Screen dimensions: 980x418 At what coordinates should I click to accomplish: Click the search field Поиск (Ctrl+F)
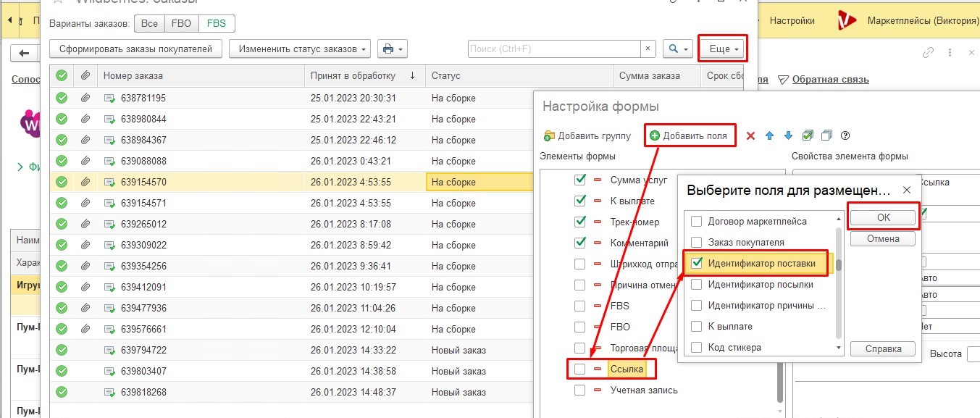click(x=555, y=49)
